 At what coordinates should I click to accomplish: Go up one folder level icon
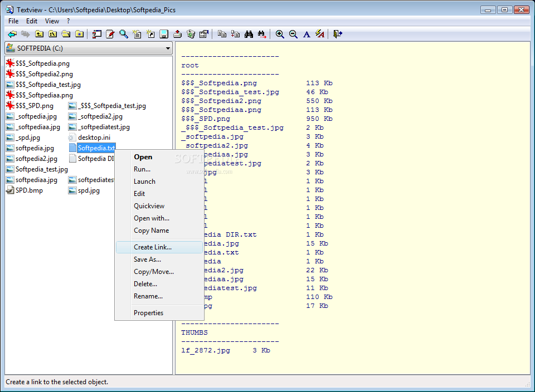point(39,34)
